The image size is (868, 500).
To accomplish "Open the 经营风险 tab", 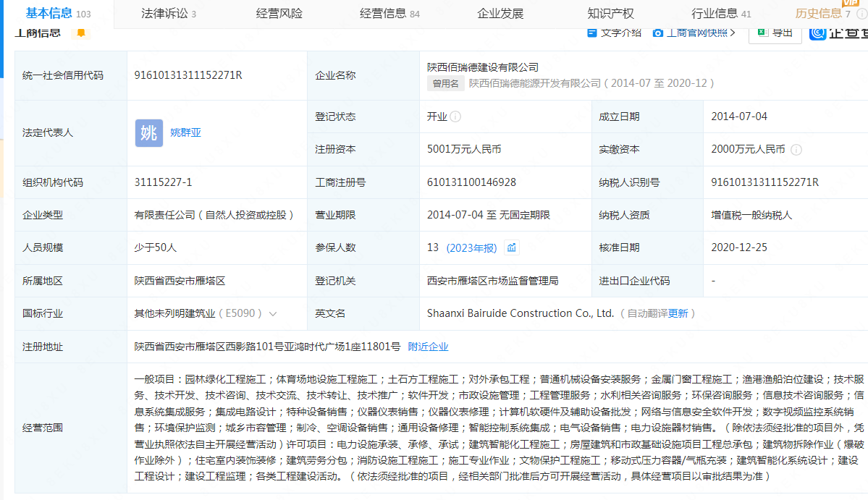I will point(279,14).
